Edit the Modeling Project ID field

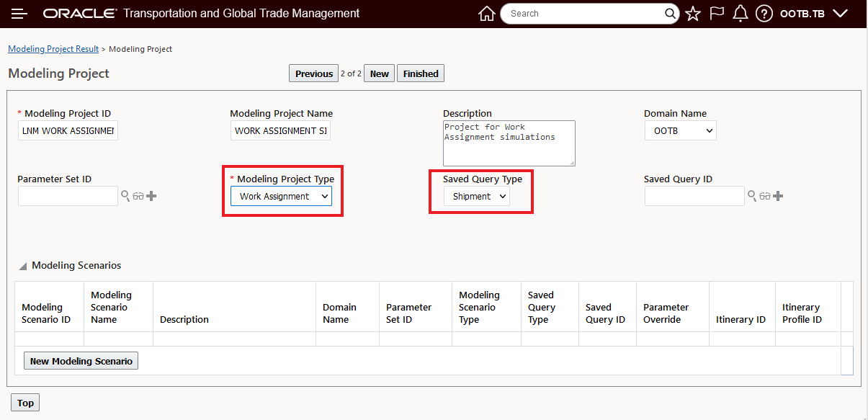[68, 130]
